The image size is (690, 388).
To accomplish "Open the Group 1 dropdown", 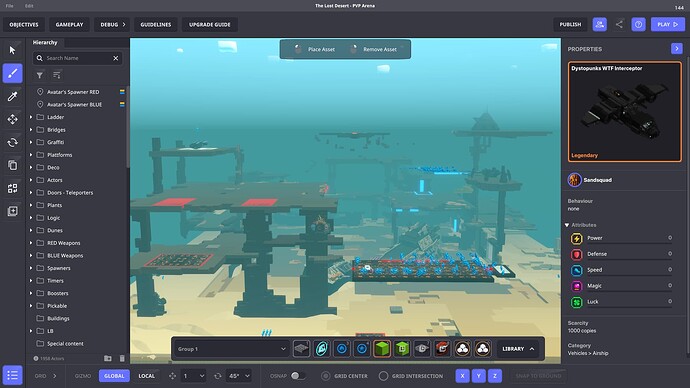I will click(x=231, y=349).
